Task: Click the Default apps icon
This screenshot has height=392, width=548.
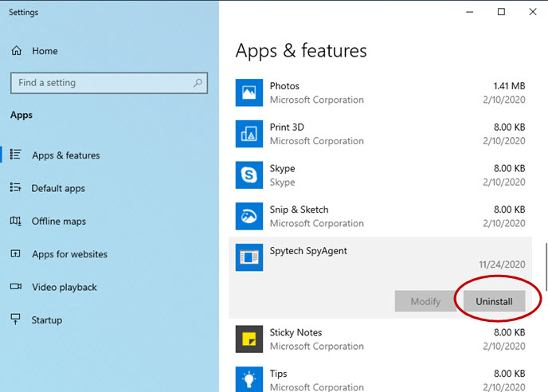Action: pyautogui.click(x=16, y=187)
